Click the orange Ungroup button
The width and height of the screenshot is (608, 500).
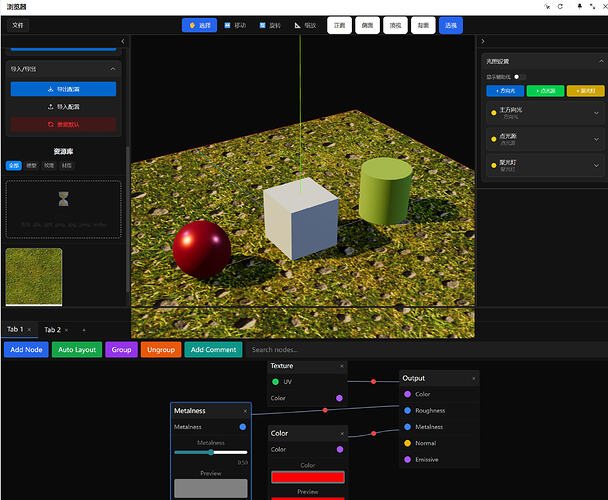point(161,349)
